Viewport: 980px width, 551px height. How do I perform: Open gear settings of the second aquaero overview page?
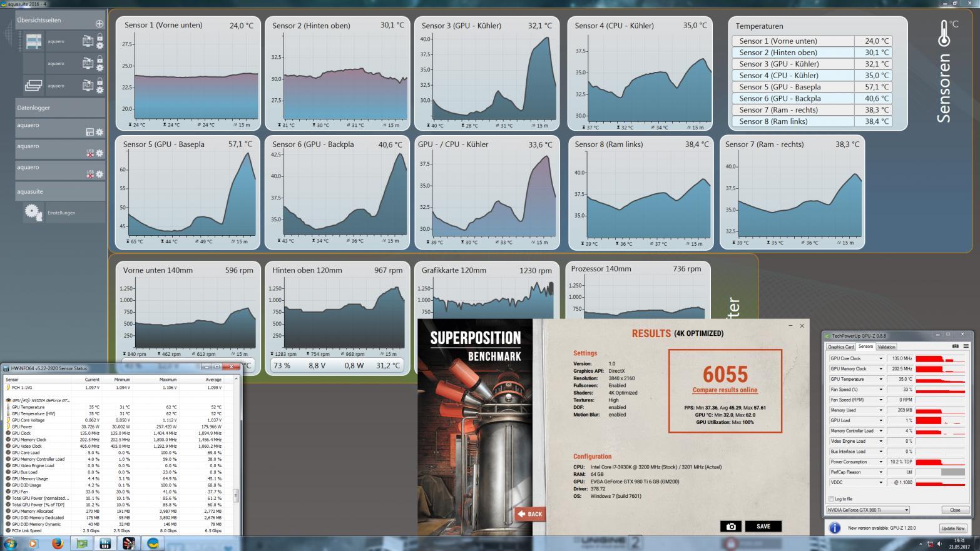pyautogui.click(x=100, y=68)
